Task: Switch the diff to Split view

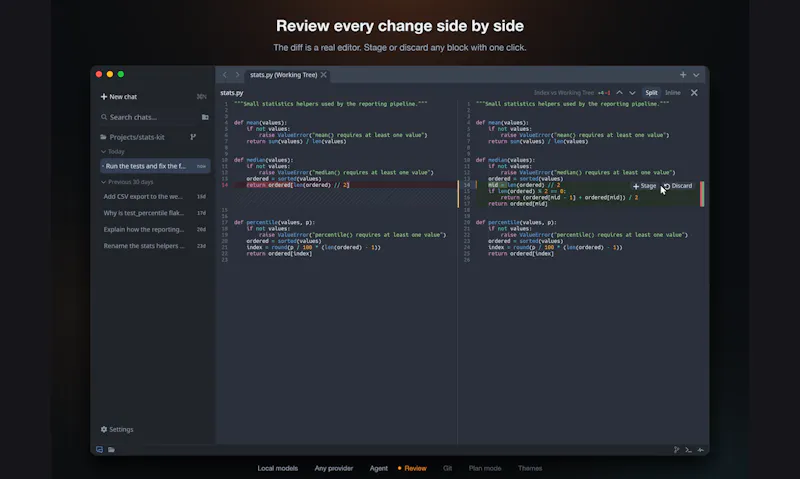Action: pyautogui.click(x=651, y=93)
